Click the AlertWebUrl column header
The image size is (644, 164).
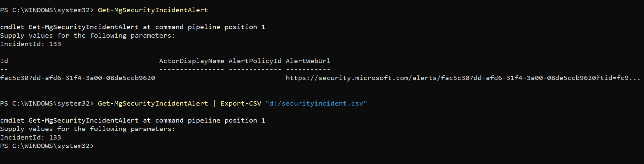click(308, 61)
